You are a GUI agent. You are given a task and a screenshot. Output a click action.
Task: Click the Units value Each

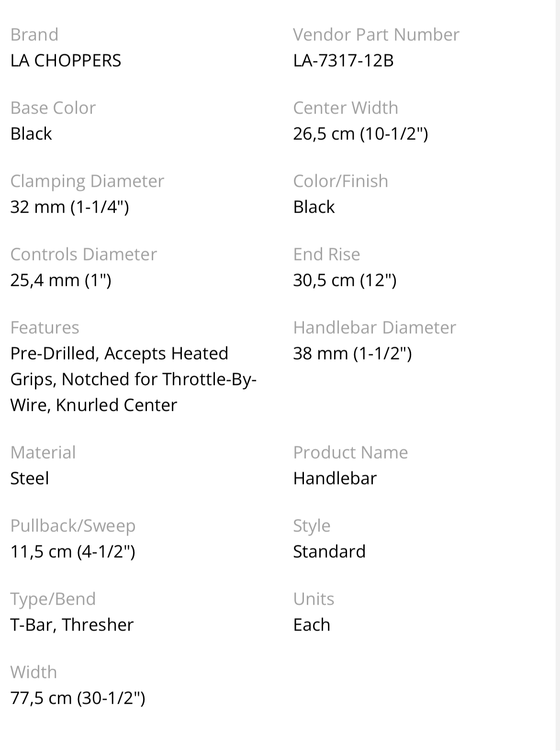pos(312,625)
